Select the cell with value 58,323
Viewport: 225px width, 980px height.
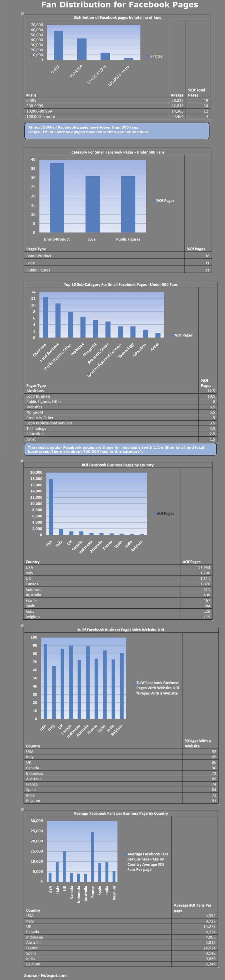pos(177,100)
